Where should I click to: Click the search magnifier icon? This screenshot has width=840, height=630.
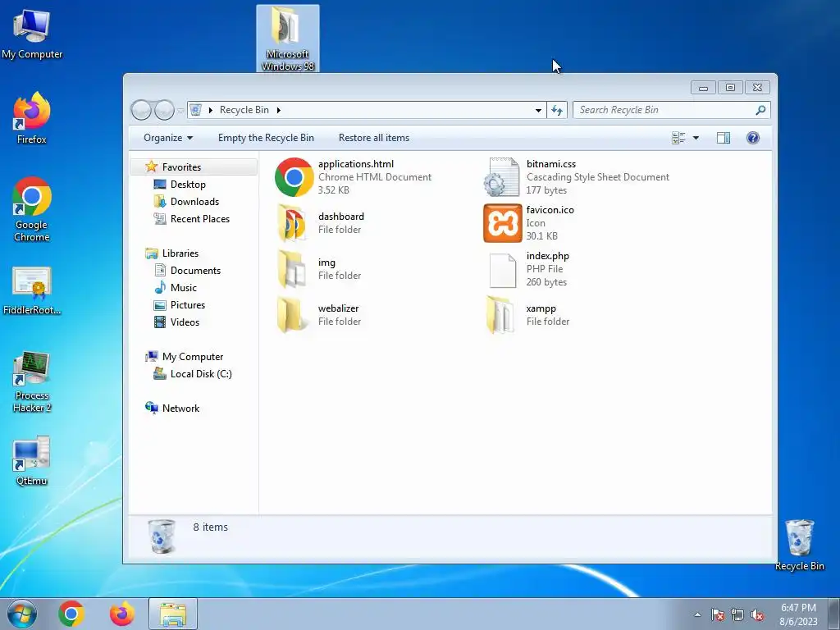pos(760,110)
